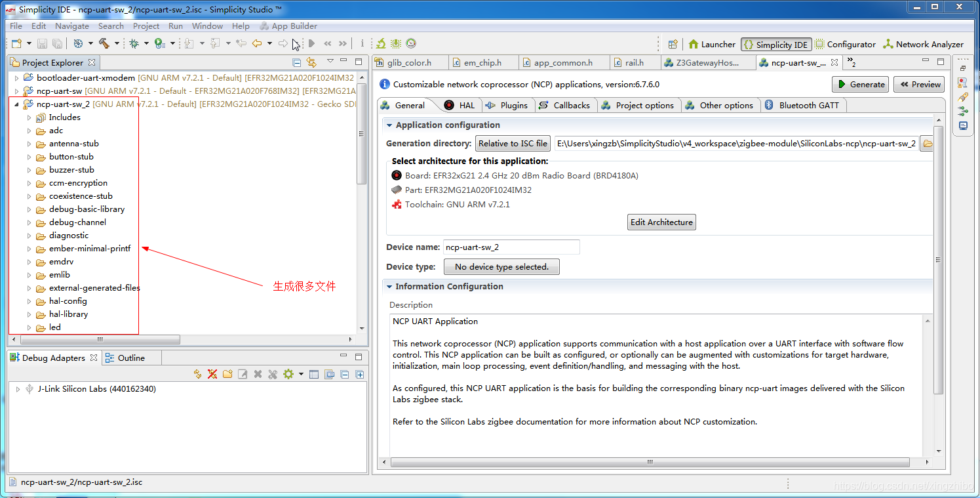Click the Relative to ISC file button
The width and height of the screenshot is (980, 498).
tap(513, 143)
